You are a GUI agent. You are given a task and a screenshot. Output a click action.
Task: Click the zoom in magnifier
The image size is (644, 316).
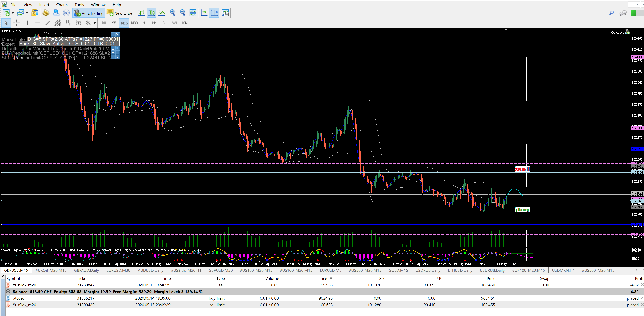point(173,13)
